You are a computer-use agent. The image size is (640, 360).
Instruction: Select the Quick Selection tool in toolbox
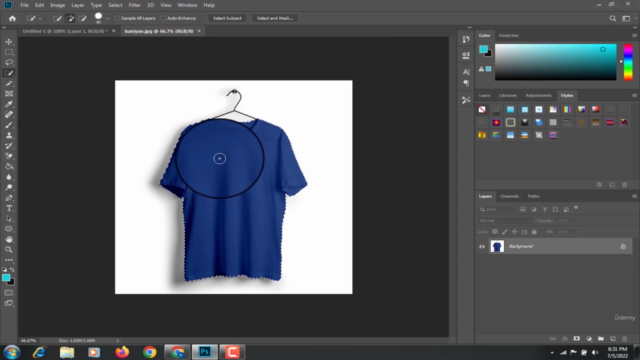[9, 73]
